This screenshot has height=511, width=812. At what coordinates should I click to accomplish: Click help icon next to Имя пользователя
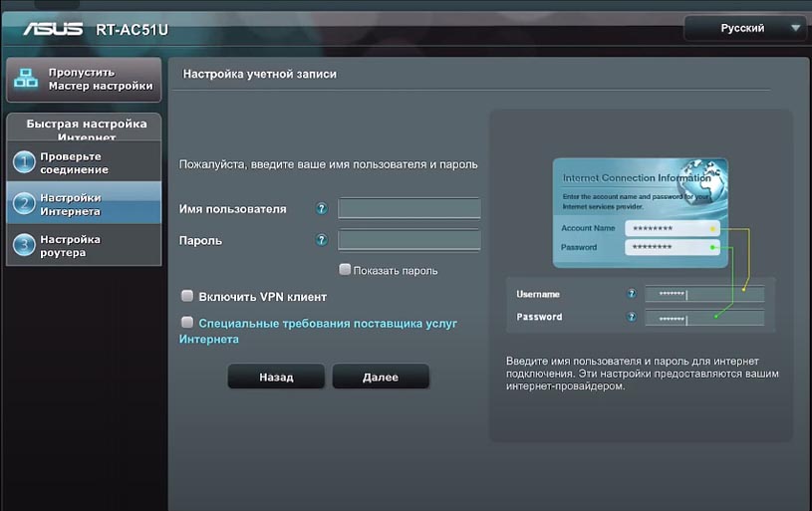(x=321, y=209)
